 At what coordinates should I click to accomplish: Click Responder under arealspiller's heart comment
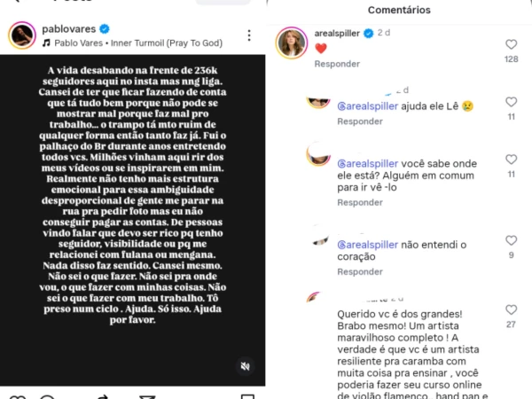[337, 64]
